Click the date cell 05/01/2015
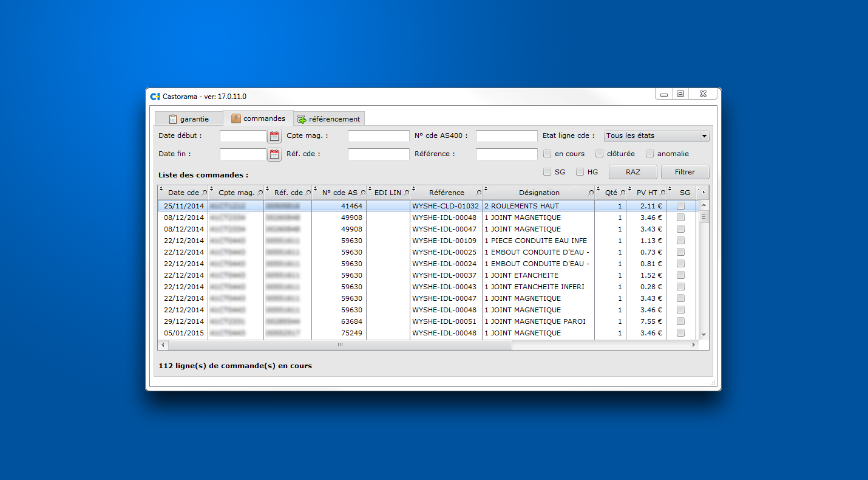This screenshot has height=480, width=868. point(183,333)
